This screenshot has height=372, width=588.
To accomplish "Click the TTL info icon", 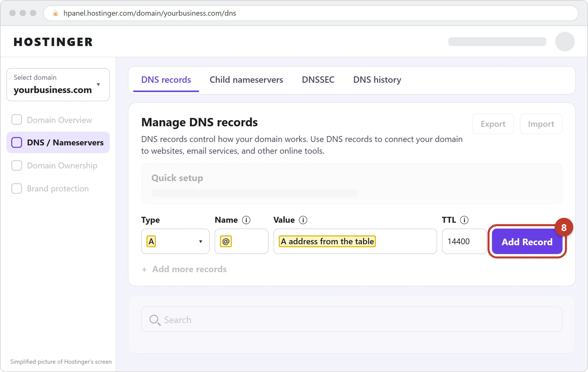I will click(464, 220).
